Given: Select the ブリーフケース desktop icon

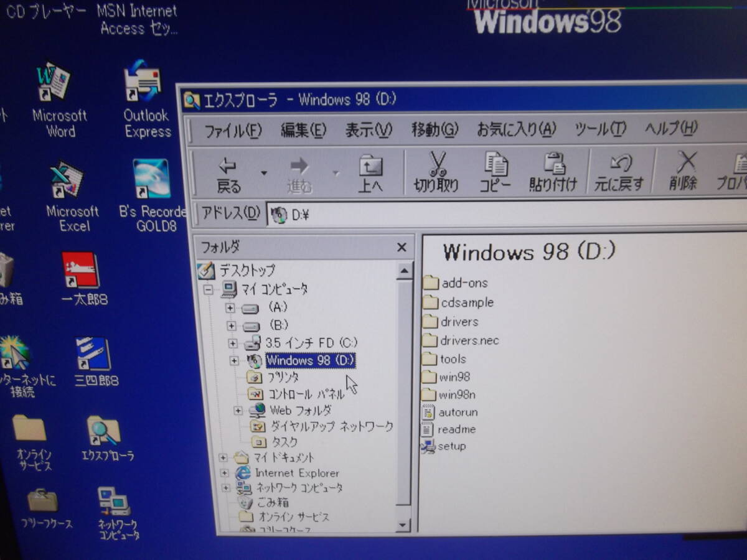Looking at the screenshot, I should [x=45, y=509].
